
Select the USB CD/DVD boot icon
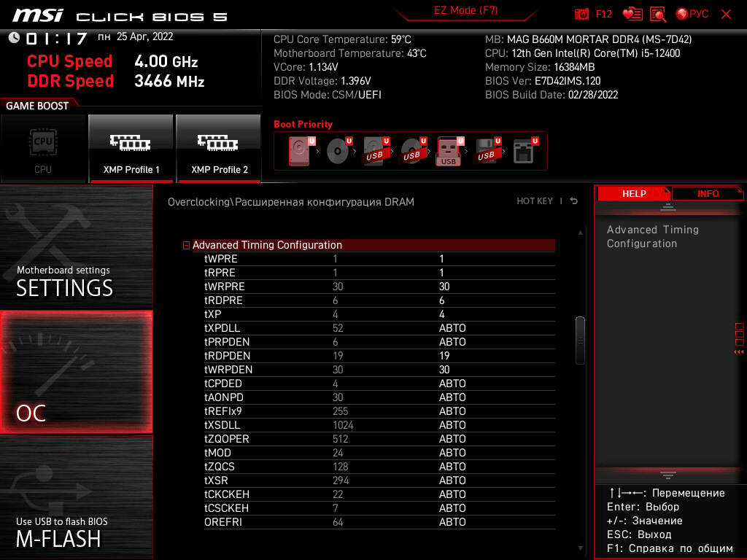[414, 151]
